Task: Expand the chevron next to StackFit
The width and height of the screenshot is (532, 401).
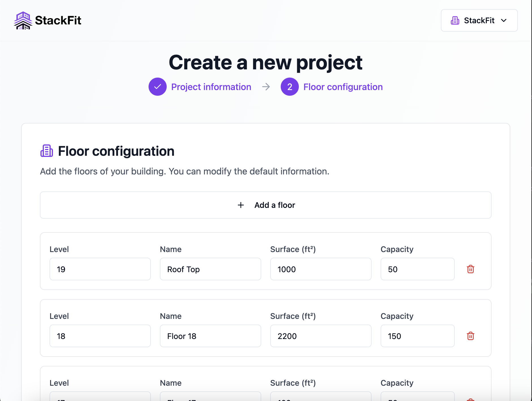Action: [x=504, y=20]
